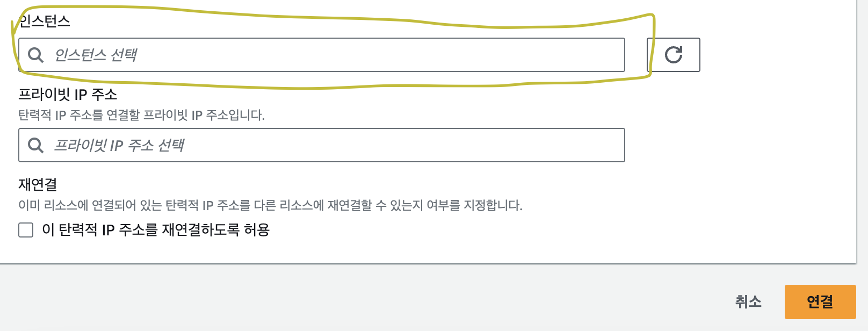
Task: Click the magnifier icon in 프라이빗 IP 주소 선택 field
Action: [x=35, y=145]
